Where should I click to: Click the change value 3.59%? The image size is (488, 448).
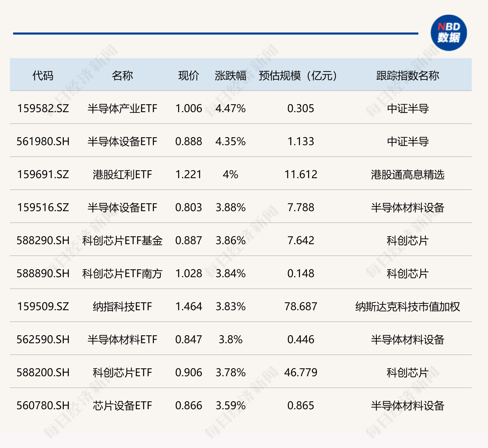click(231, 406)
